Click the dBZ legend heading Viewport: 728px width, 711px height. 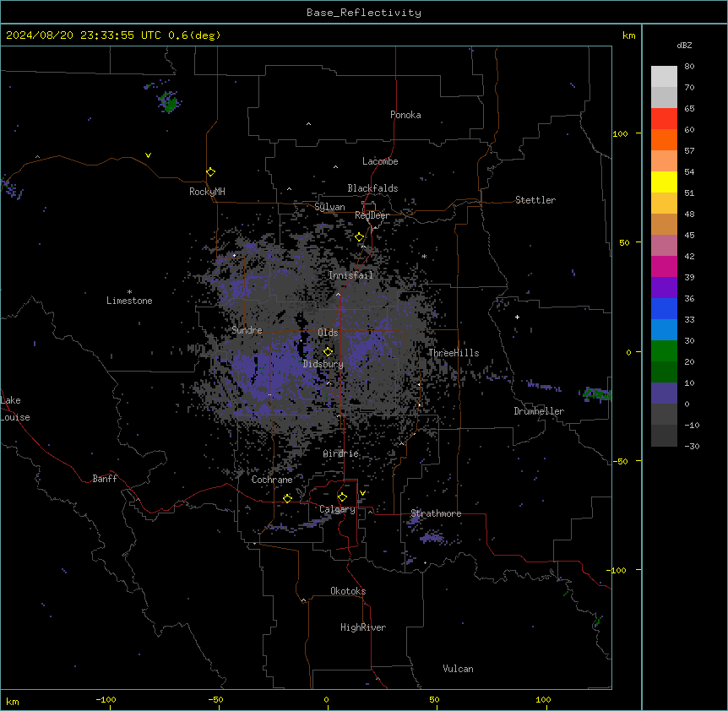[x=684, y=45]
